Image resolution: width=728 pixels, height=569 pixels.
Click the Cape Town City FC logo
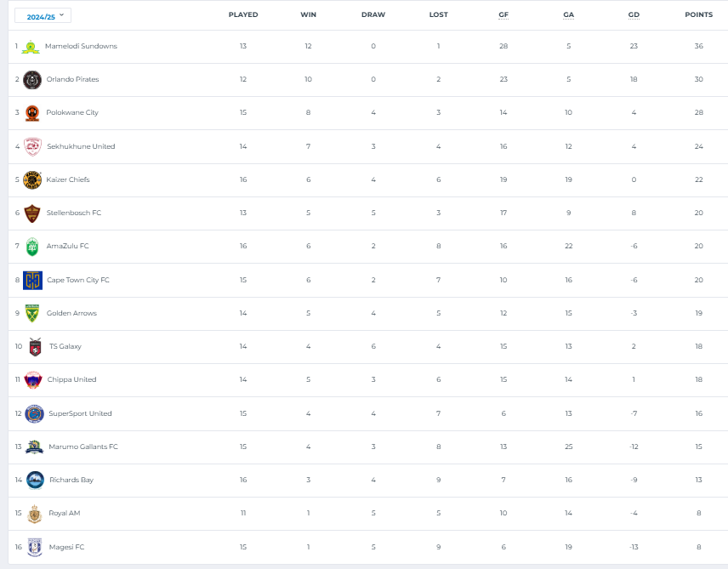(32, 280)
